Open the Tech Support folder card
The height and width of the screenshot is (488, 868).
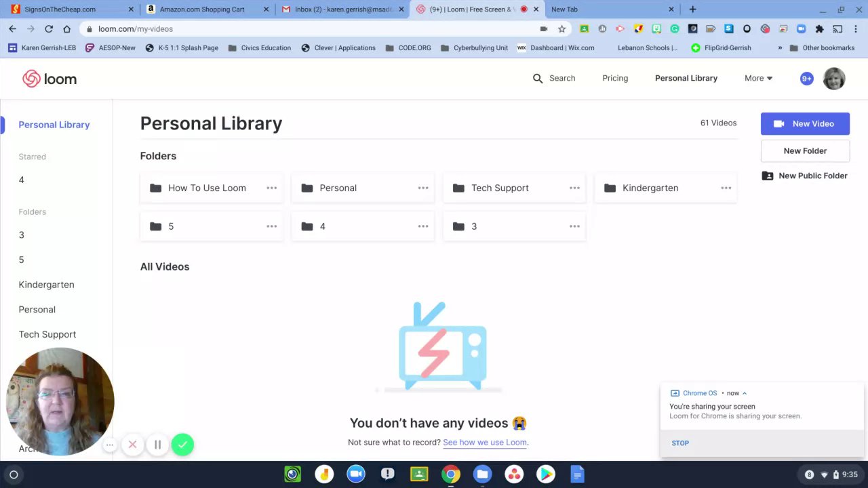[514, 188]
